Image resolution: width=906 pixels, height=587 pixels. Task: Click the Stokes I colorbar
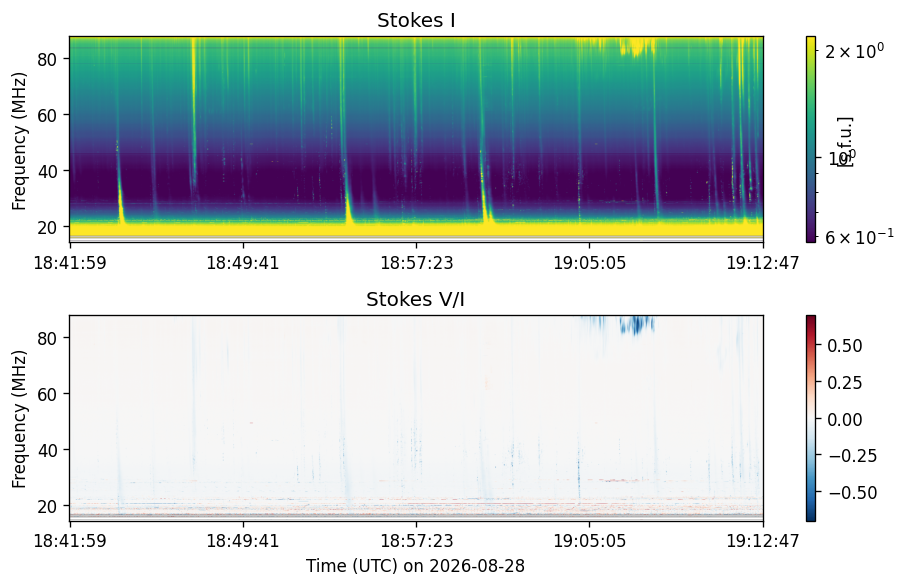click(x=811, y=139)
